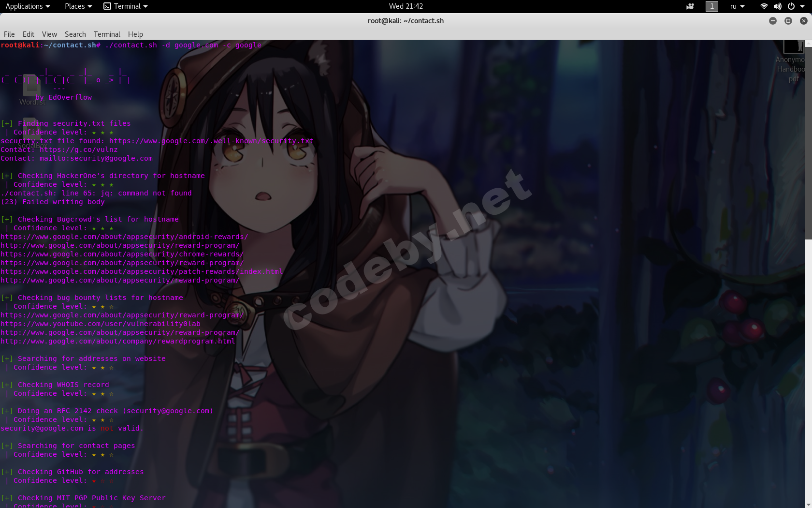812x508 pixels.
Task: Switch keyboard layout from ru
Action: point(735,6)
